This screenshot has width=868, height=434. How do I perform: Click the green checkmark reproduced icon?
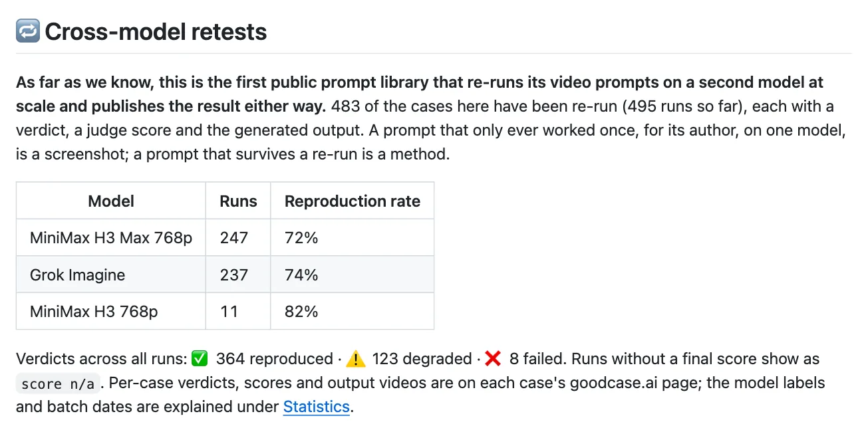(x=199, y=359)
